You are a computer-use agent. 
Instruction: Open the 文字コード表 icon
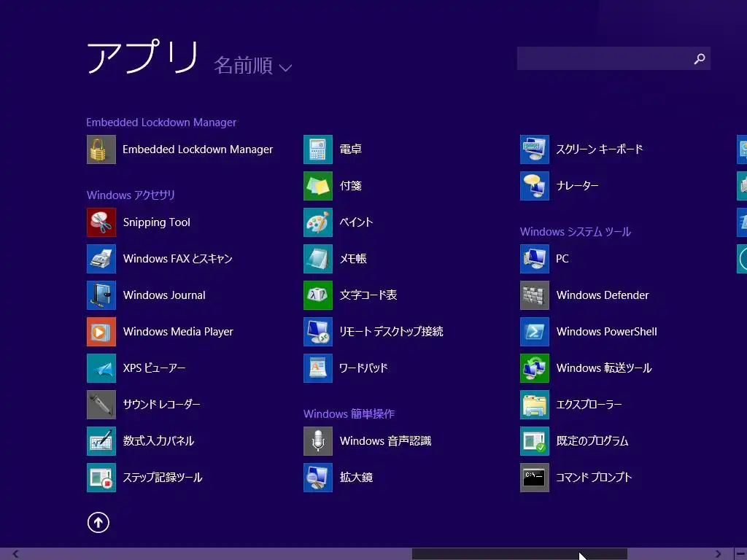(318, 295)
